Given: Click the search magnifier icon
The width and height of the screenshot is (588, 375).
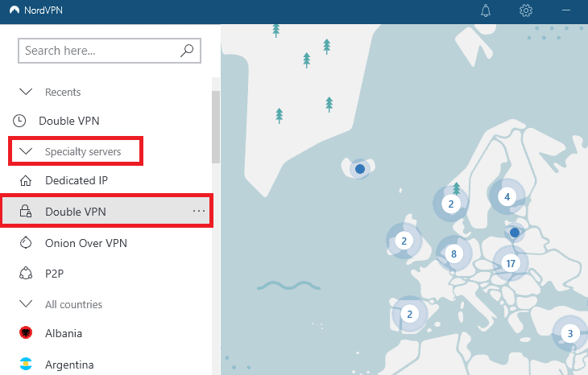Looking at the screenshot, I should point(187,50).
